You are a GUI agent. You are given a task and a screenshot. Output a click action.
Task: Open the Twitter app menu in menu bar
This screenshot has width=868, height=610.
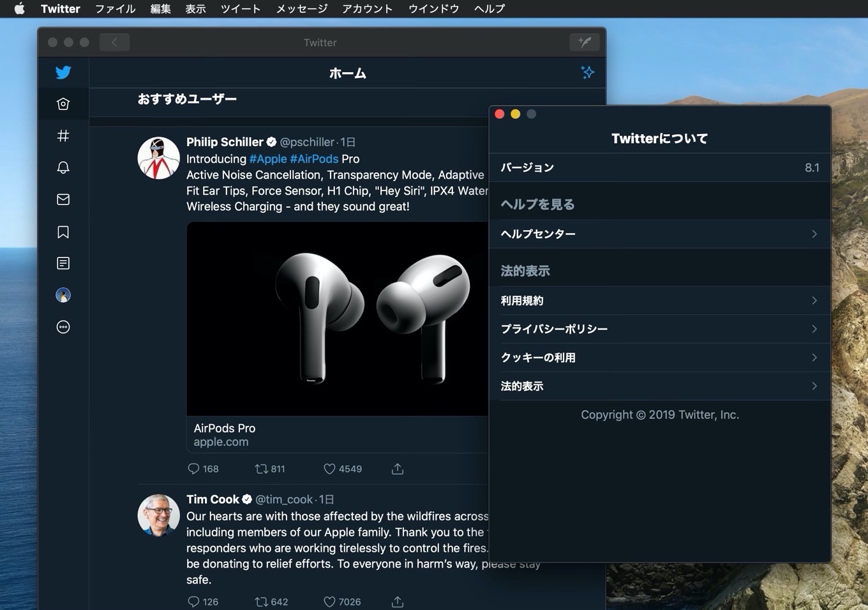(x=61, y=8)
